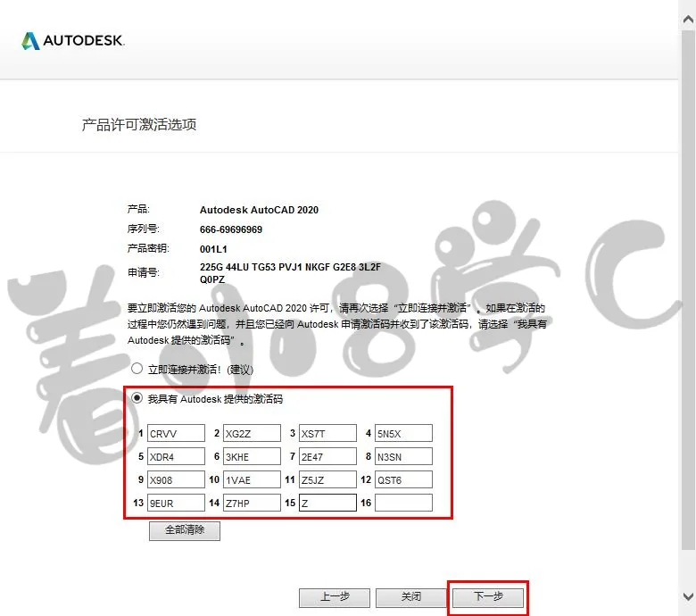
Task: Click activation code field 5 containing XDR4
Action: point(176,456)
